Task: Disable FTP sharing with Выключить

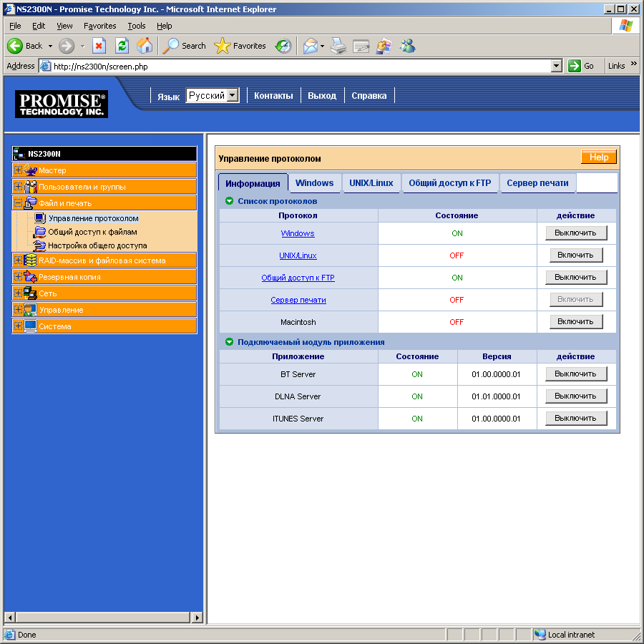Action: click(576, 277)
